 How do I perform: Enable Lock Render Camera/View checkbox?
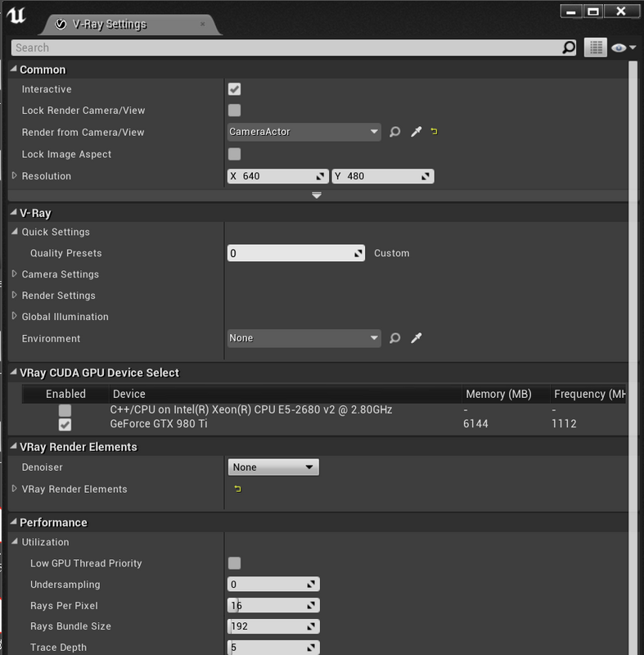pyautogui.click(x=234, y=111)
